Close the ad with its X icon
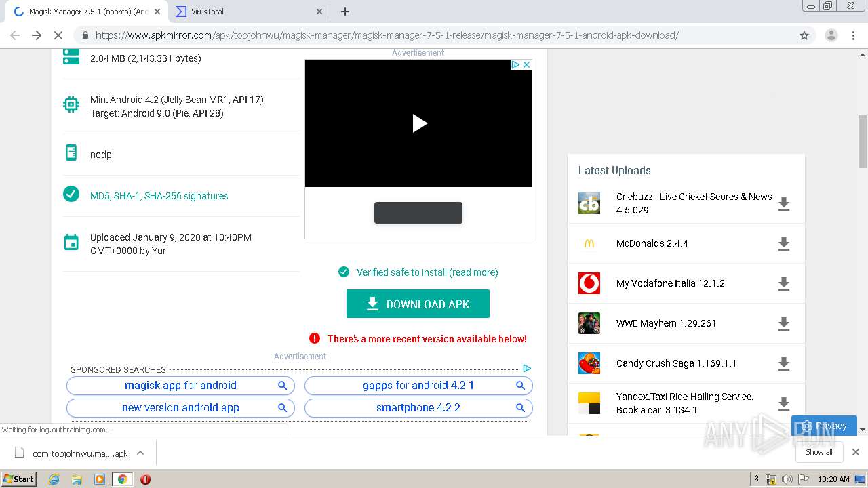 coord(526,64)
